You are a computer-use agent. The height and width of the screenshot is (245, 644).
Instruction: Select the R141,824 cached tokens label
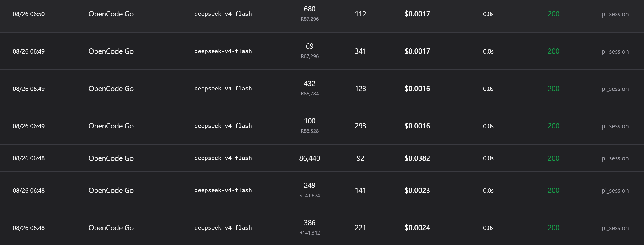point(309,195)
